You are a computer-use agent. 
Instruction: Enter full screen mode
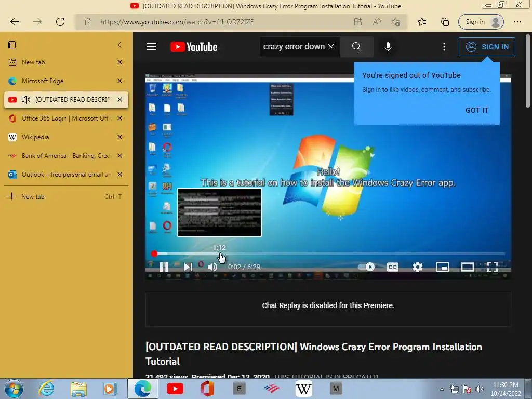point(493,267)
